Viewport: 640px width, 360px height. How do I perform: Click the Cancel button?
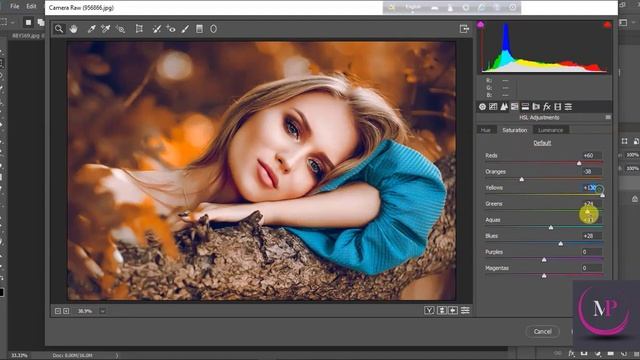pos(542,331)
